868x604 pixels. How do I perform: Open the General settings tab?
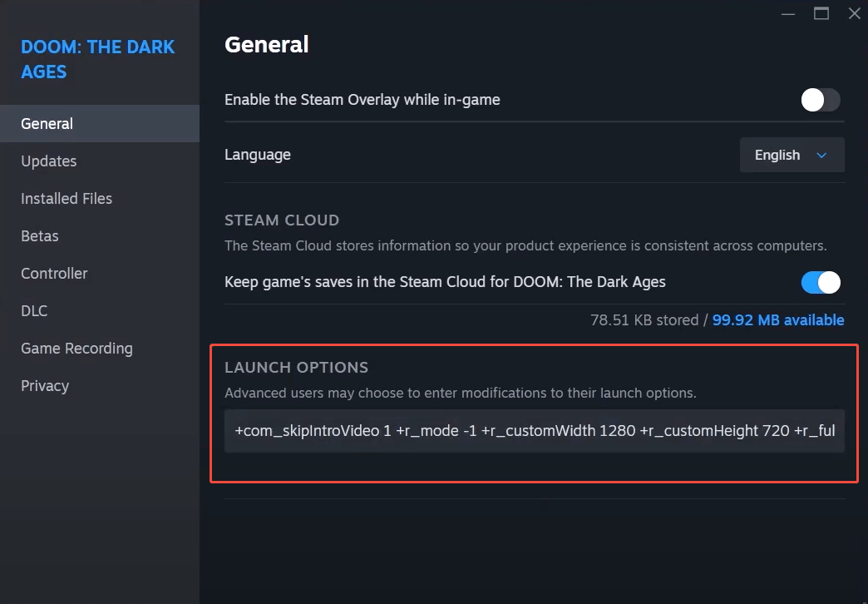[x=47, y=124]
